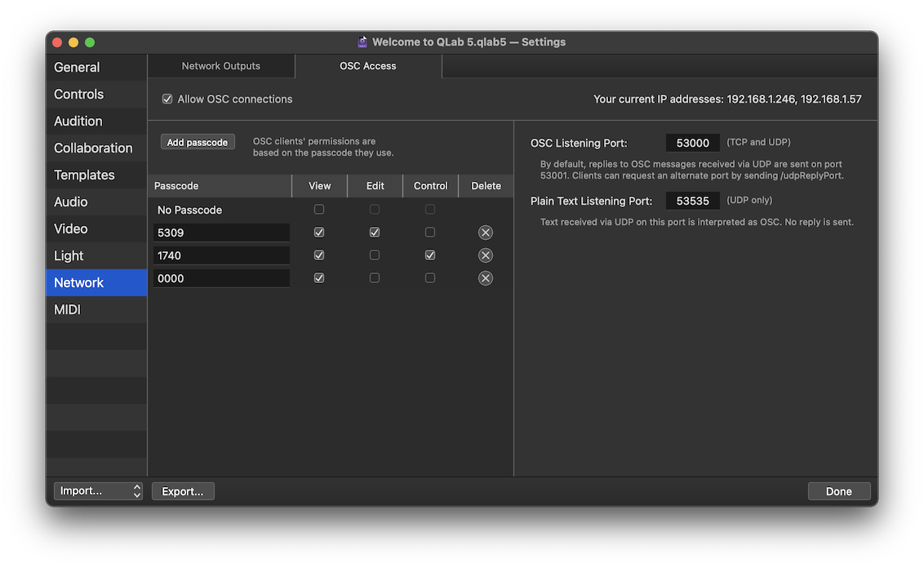Disable View permission for passcode 1740
924x567 pixels.
319,255
